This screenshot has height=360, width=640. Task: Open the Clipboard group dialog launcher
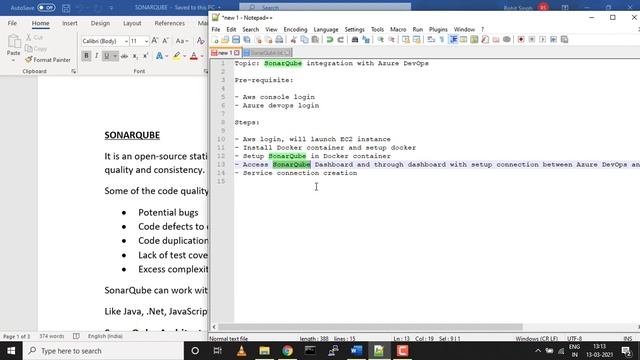[x=74, y=71]
